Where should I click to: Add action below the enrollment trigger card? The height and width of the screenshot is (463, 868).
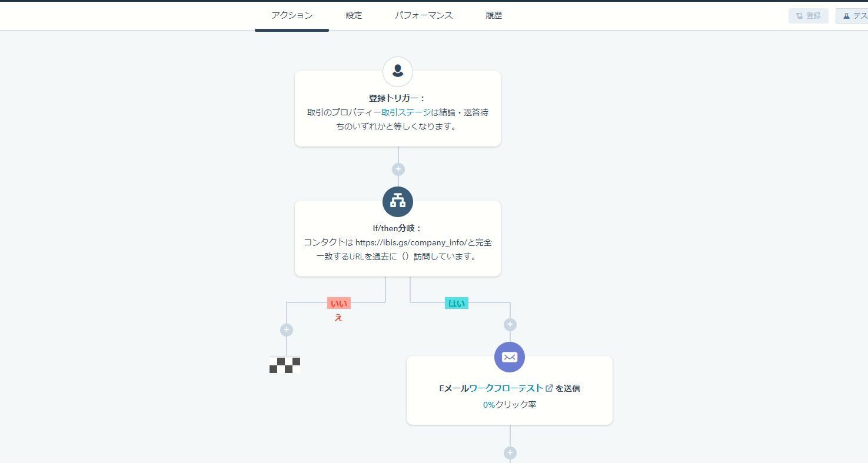pos(398,169)
